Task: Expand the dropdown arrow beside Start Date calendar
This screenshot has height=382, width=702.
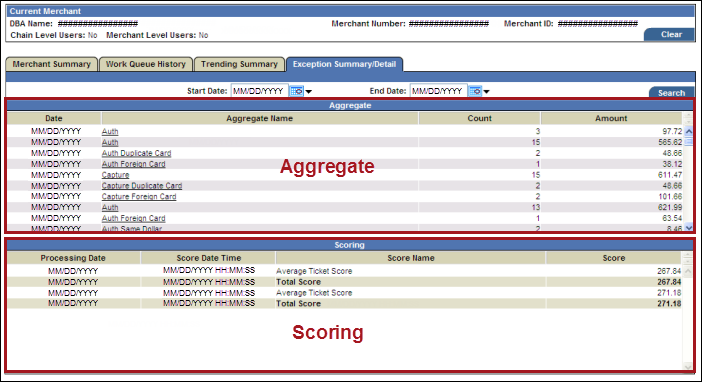Action: tap(308, 91)
